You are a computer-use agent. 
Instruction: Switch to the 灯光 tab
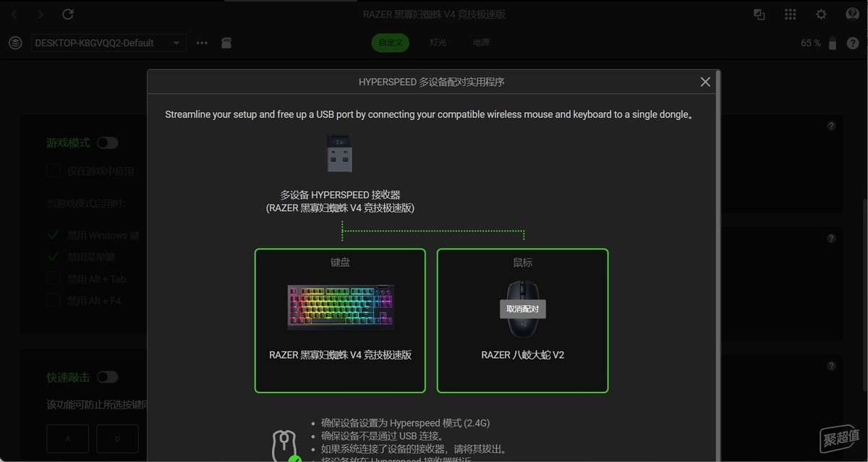(x=438, y=43)
